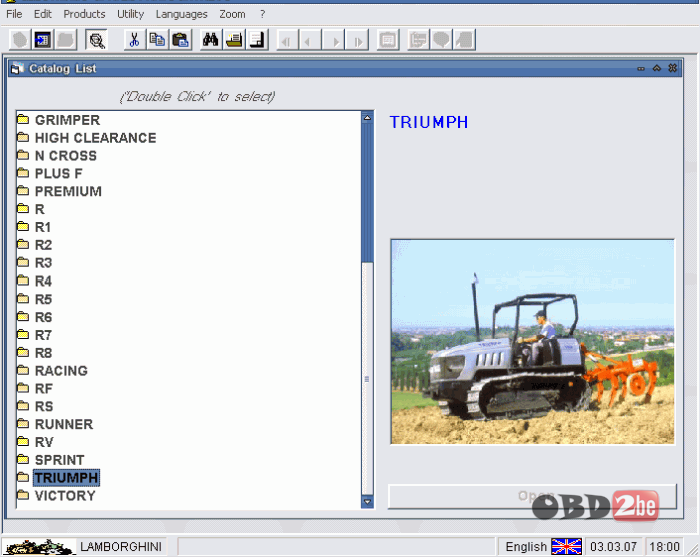Open the File menu

pyautogui.click(x=14, y=14)
